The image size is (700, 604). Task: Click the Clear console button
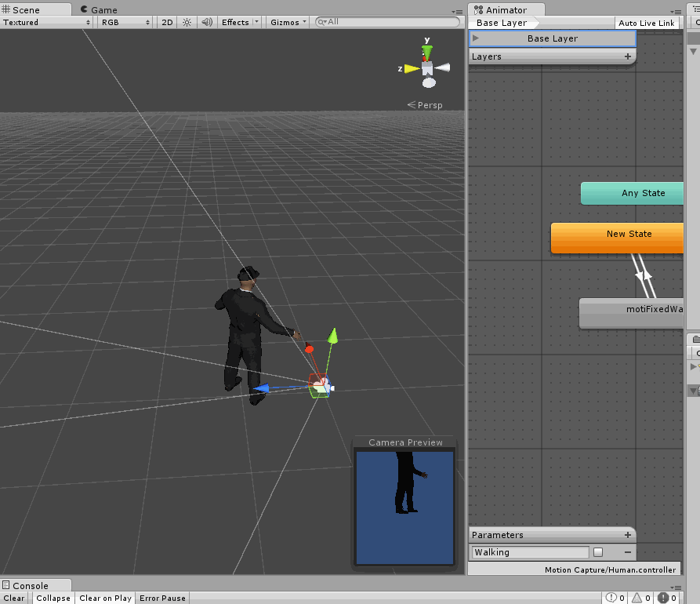15,598
